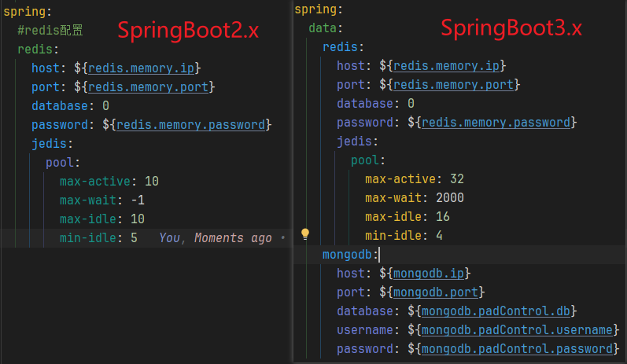Click the 'max-active: 10' line

click(109, 182)
